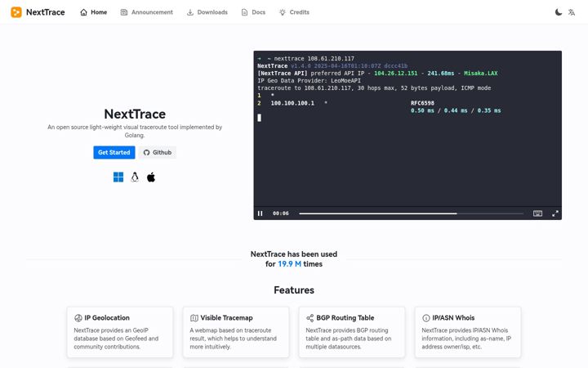Open the language translation selector
Image resolution: width=588 pixels, height=368 pixels.
(572, 12)
